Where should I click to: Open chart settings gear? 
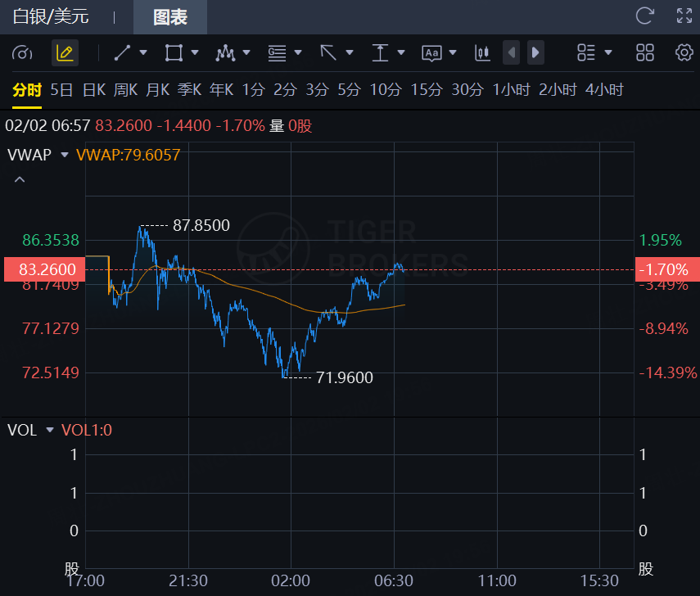684,53
